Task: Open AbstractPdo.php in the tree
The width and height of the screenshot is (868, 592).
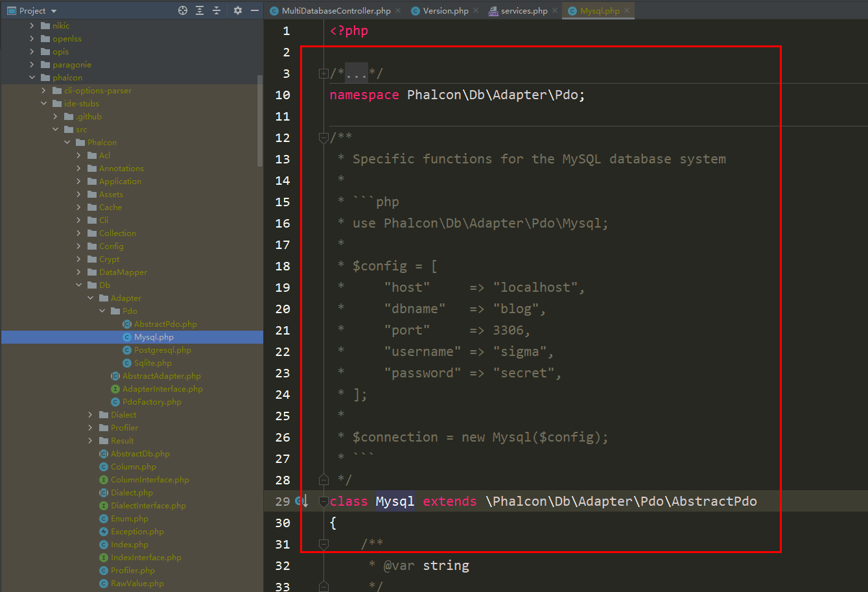Action: coord(165,324)
